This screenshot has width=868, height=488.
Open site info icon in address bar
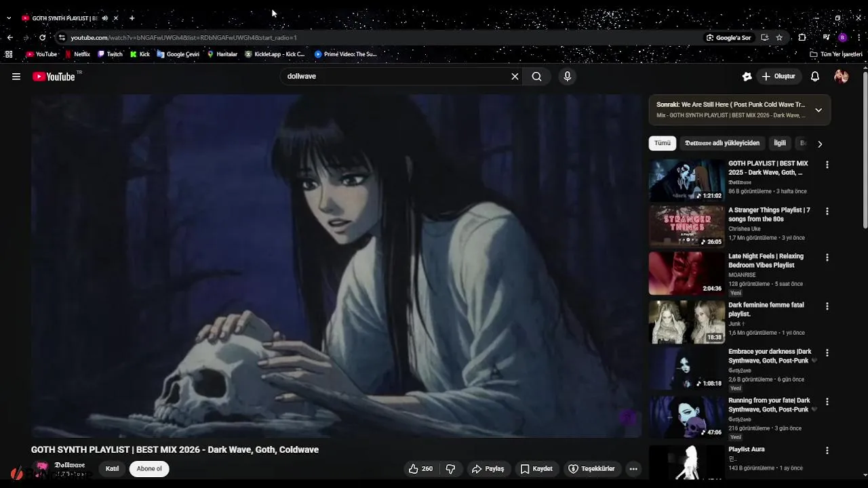62,38
